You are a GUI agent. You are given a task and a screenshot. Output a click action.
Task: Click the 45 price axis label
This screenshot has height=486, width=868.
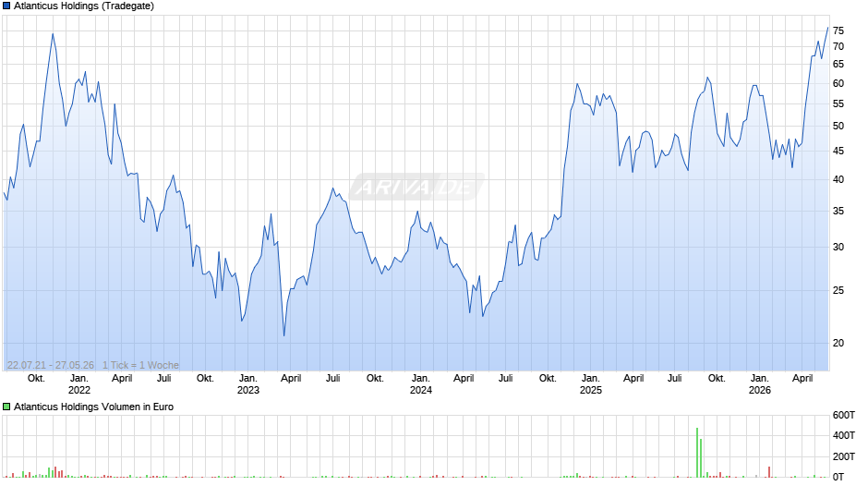coord(838,152)
